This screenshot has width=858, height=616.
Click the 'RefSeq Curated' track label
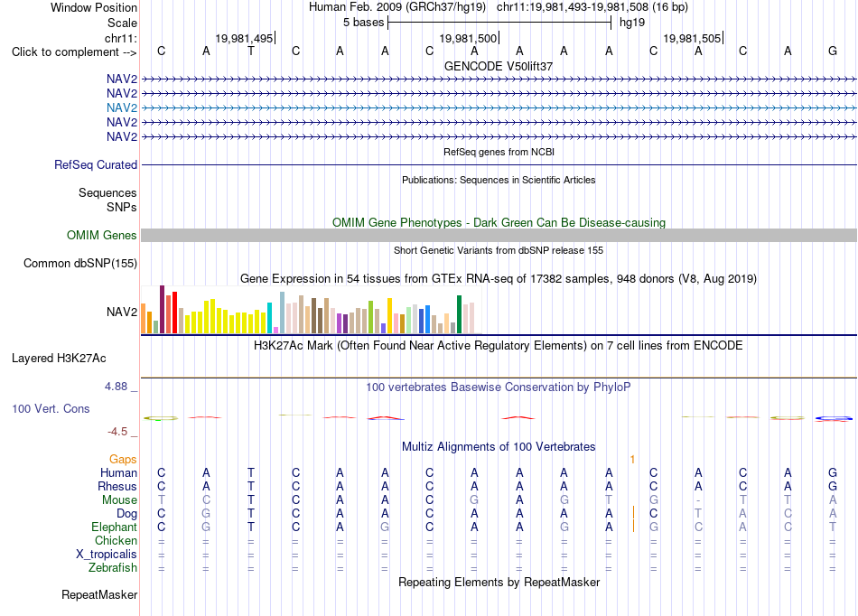point(96,164)
